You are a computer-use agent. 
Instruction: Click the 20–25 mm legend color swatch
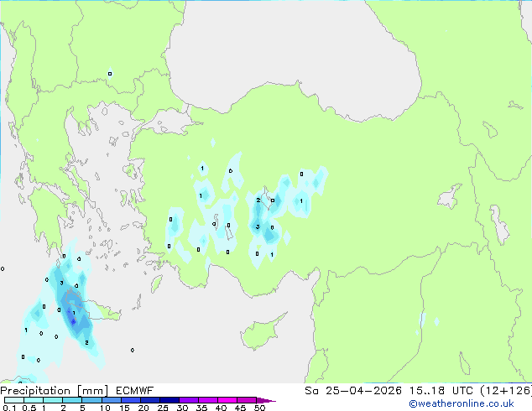click(149, 400)
